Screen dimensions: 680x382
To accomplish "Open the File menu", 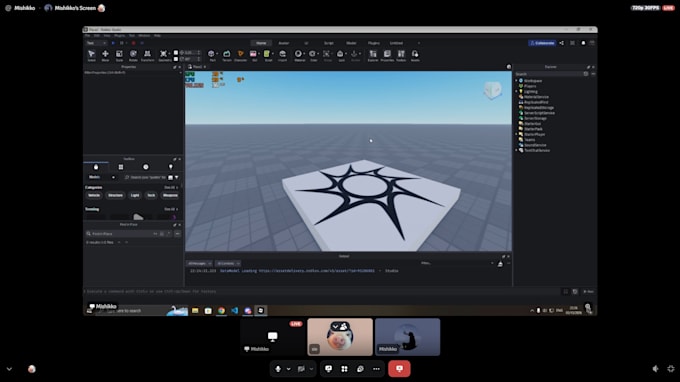I will coord(88,36).
